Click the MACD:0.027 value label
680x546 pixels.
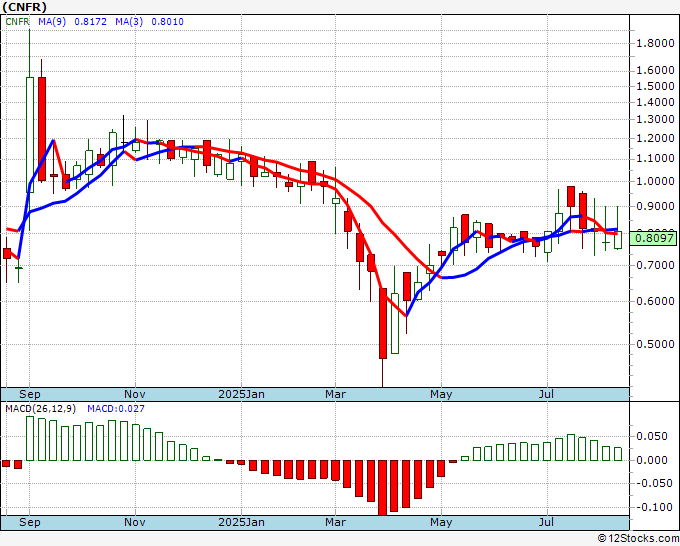click(116, 409)
